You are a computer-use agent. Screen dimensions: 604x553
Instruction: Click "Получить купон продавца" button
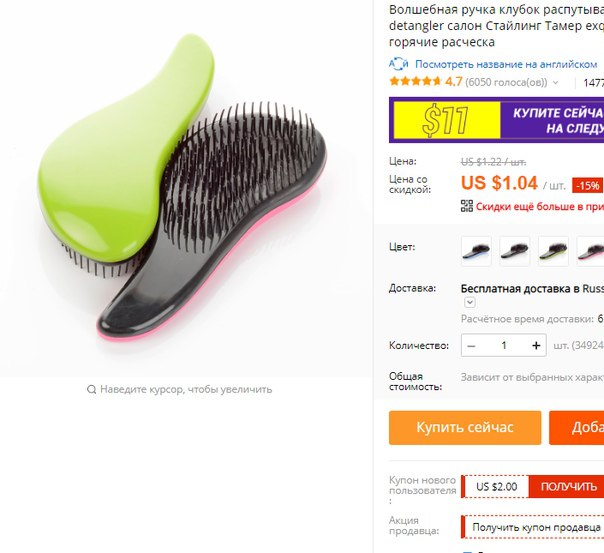536,527
